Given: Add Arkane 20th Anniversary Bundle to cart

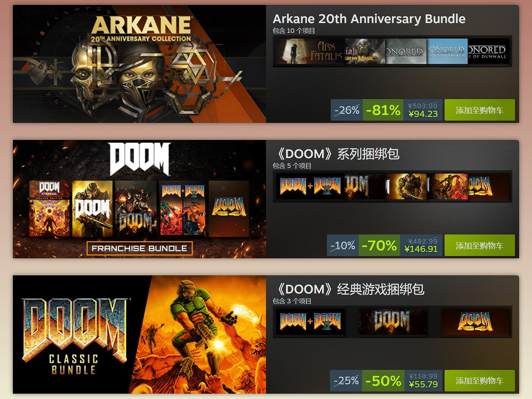Looking at the screenshot, I should pyautogui.click(x=479, y=110).
